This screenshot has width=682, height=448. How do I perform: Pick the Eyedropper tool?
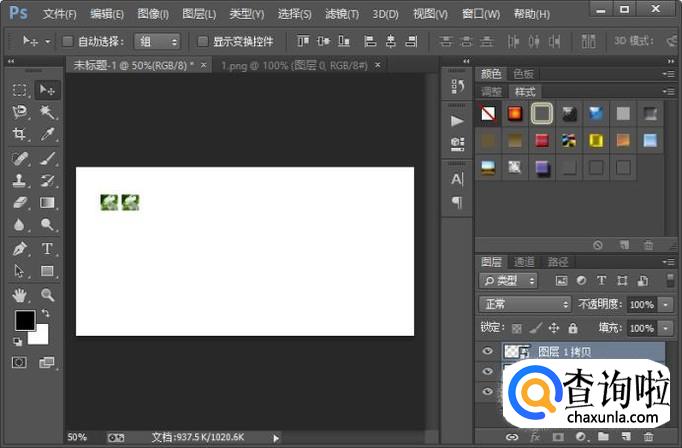point(47,134)
